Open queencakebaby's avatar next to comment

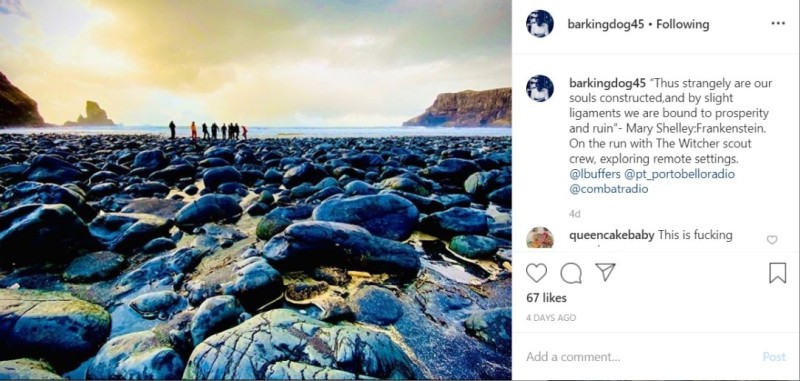(540, 238)
